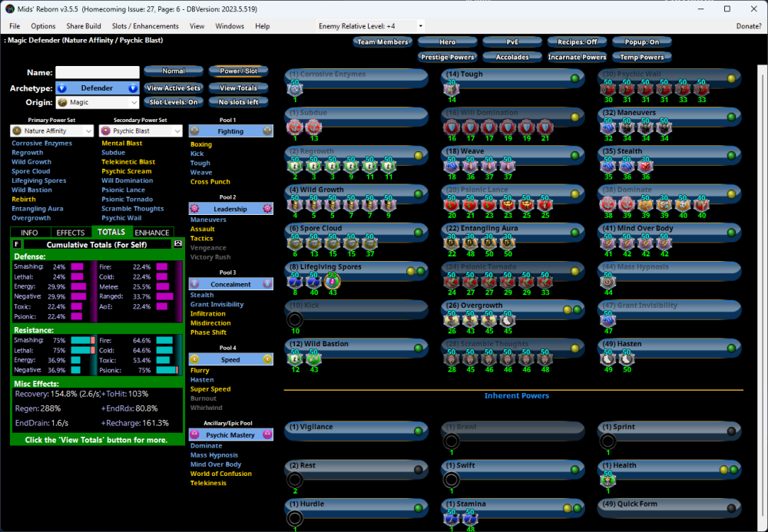Image resolution: width=768 pixels, height=532 pixels.
Task: Click the View Active Sets button
Action: 174,88
